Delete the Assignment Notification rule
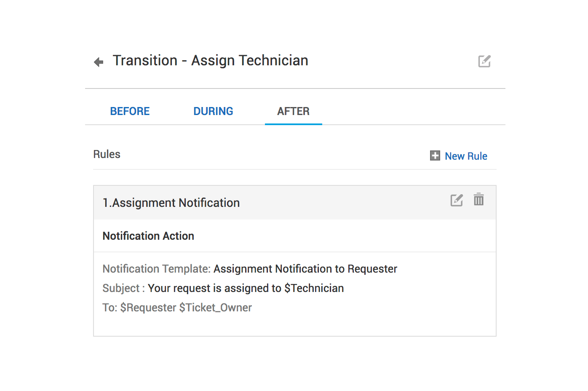Viewport: 588px width, 391px height. click(478, 199)
